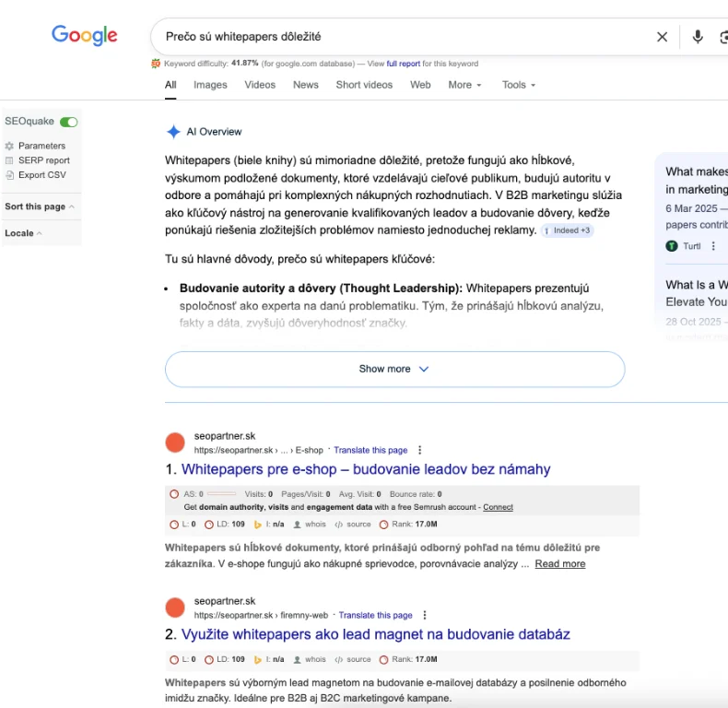
Task: Switch to the Images tab
Action: point(210,85)
